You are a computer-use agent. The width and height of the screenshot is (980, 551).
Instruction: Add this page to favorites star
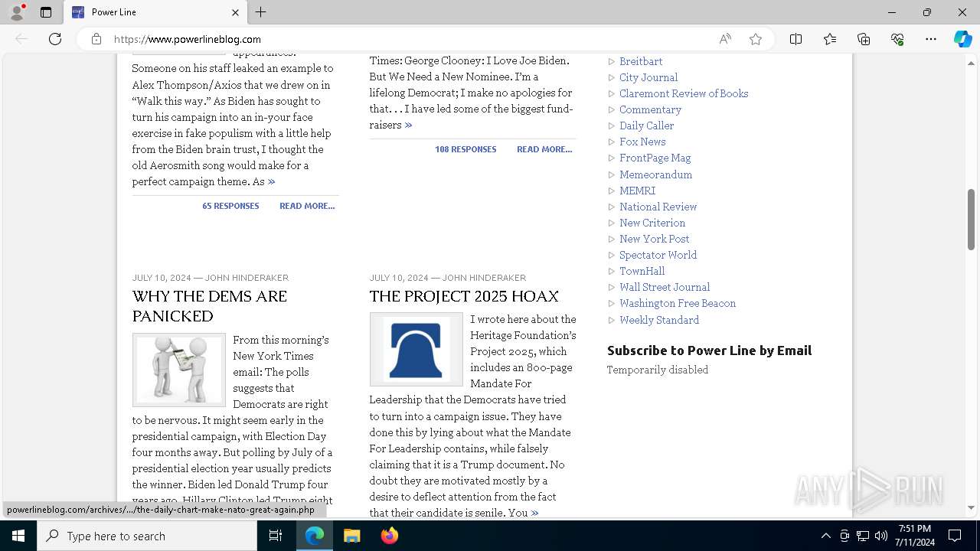coord(756,39)
